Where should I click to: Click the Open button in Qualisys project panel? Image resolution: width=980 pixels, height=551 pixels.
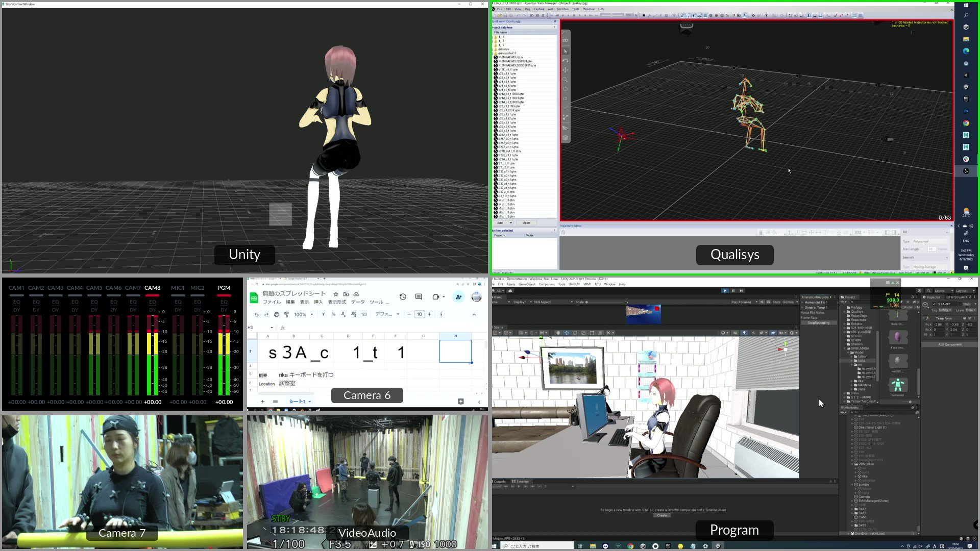click(x=526, y=223)
